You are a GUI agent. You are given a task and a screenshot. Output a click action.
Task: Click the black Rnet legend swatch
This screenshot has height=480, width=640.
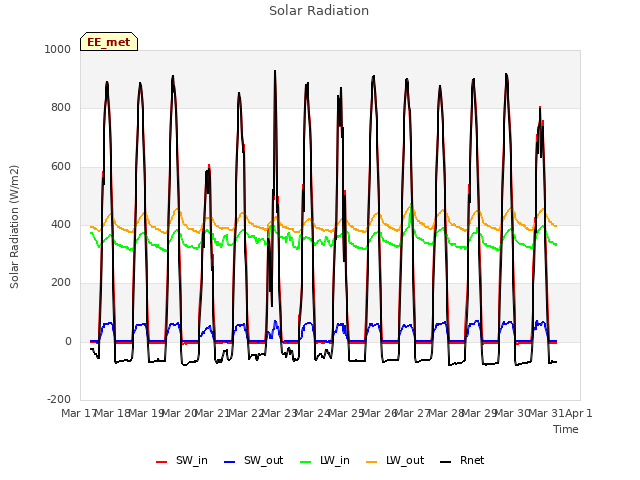tap(446, 462)
